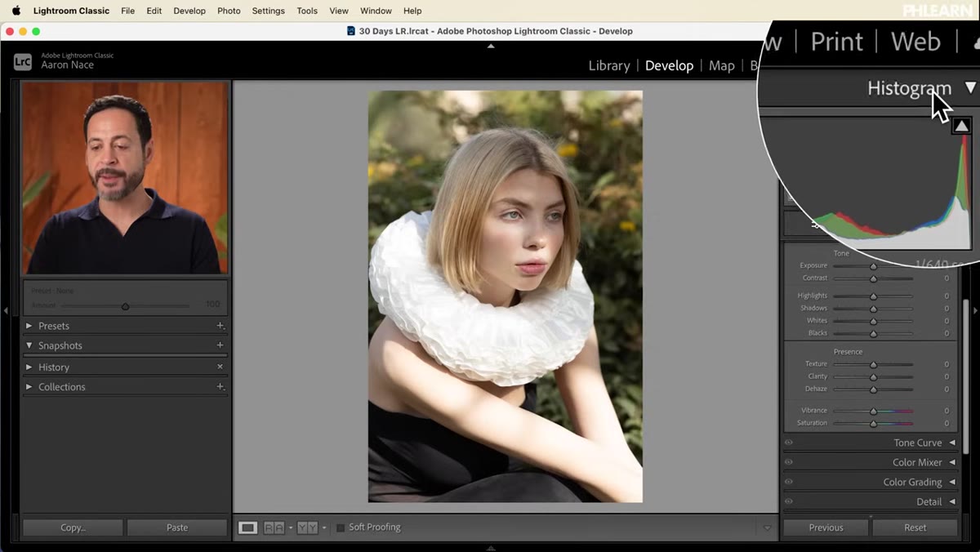
Task: Click the Whites slider handle
Action: [x=873, y=321]
